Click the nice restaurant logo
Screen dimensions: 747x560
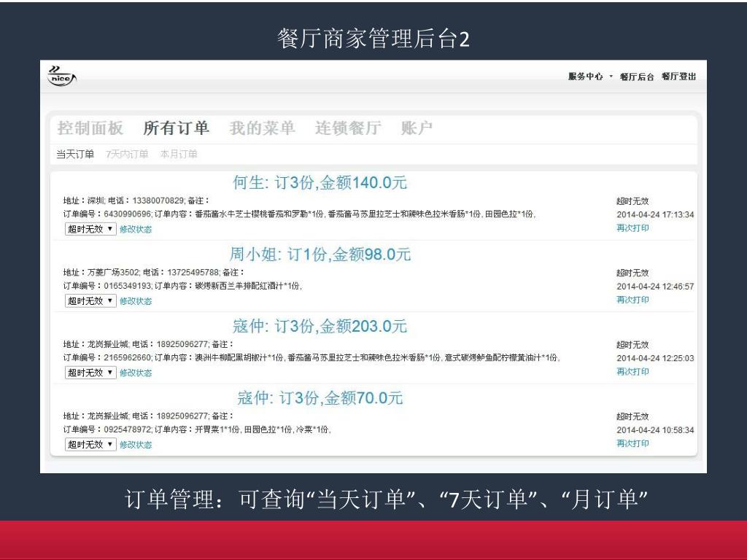(x=62, y=76)
